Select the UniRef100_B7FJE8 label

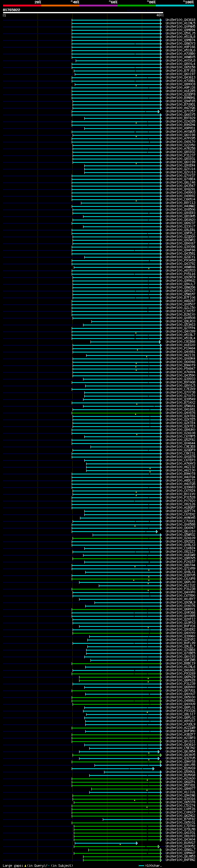pos(180,71)
